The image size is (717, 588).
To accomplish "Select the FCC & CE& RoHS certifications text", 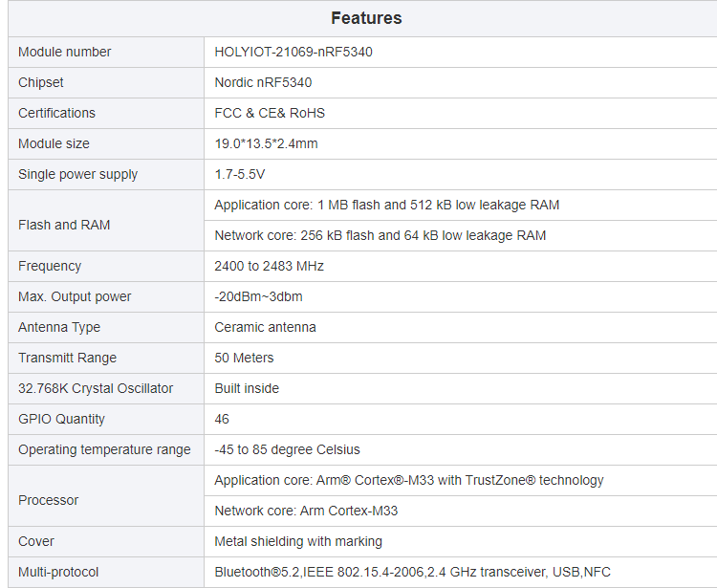I will pos(270,113).
